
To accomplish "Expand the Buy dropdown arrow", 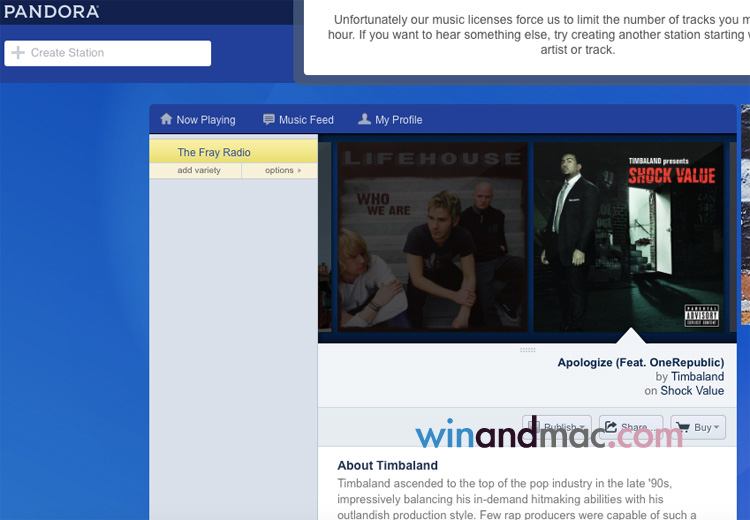I will [717, 428].
